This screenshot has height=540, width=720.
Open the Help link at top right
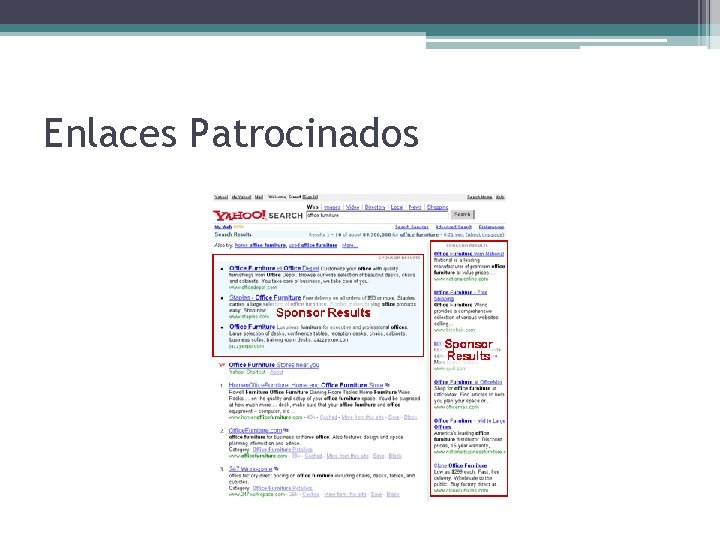[500, 197]
